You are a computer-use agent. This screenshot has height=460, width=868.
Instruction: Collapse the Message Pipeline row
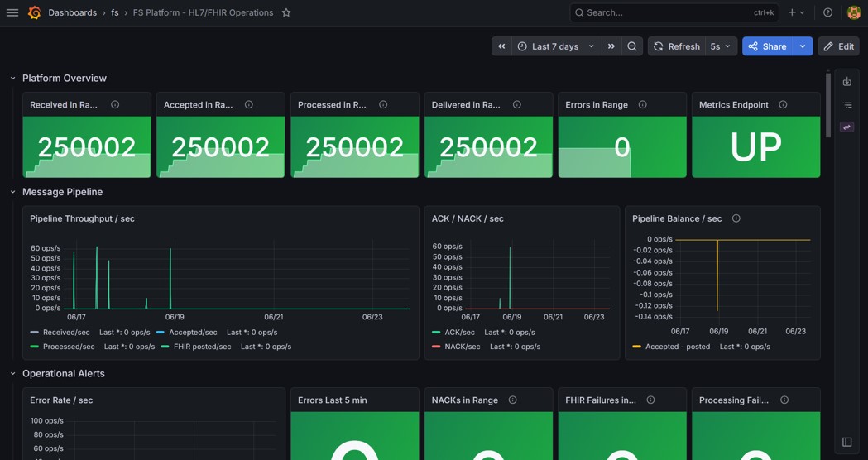pos(12,192)
